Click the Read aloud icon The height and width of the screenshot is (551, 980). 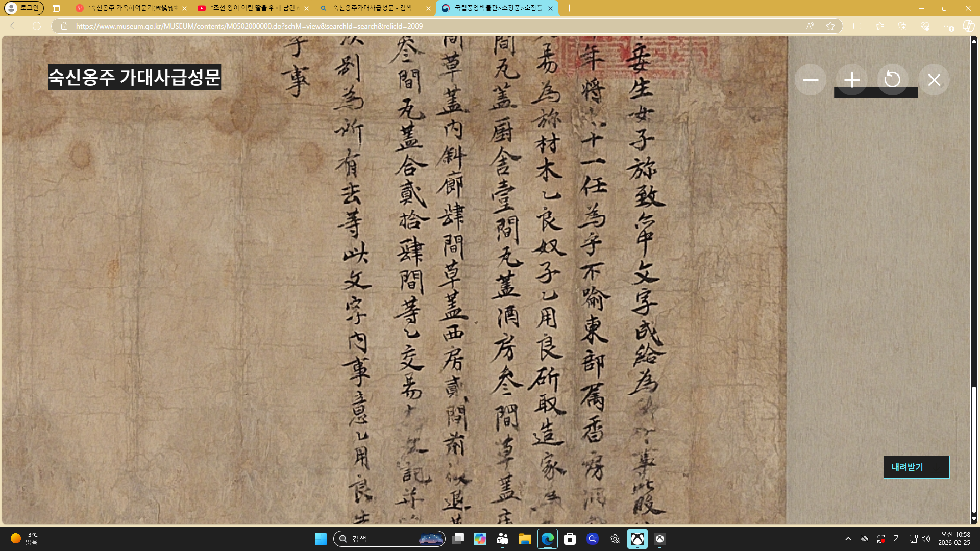click(x=810, y=26)
